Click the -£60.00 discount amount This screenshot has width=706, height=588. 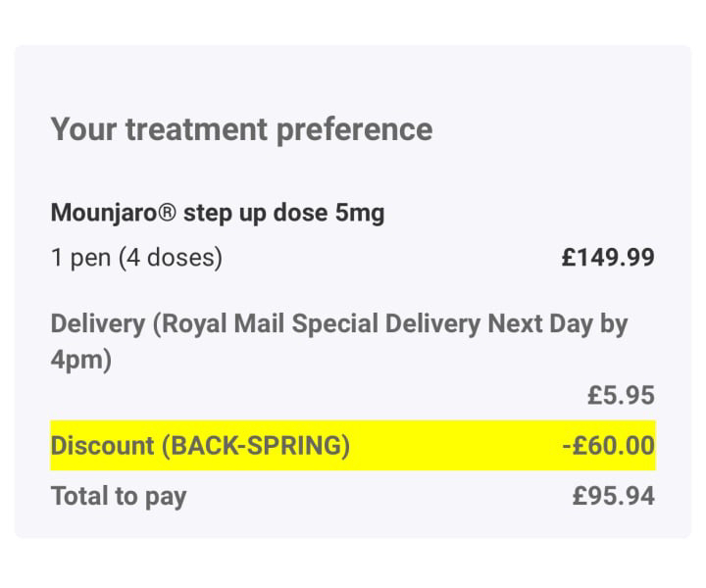(x=608, y=446)
